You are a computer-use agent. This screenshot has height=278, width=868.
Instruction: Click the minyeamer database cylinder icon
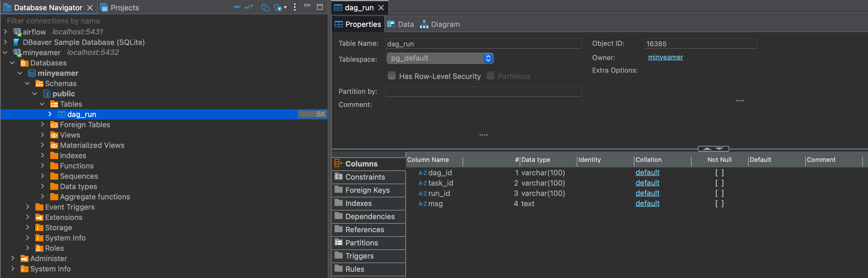pos(32,73)
